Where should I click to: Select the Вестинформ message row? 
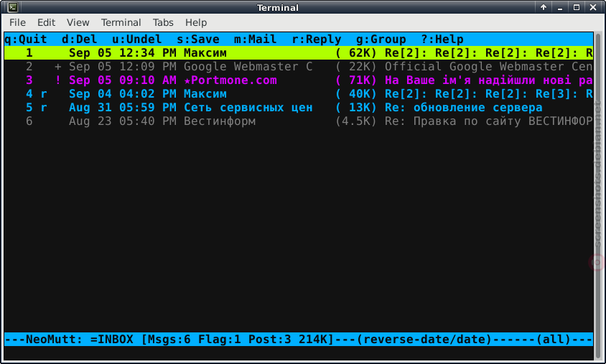click(299, 121)
